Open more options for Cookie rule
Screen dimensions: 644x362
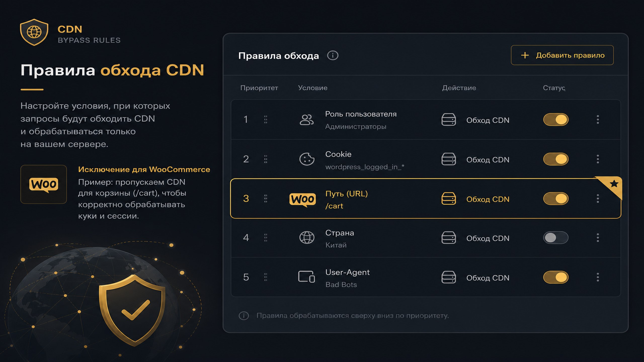coord(598,159)
